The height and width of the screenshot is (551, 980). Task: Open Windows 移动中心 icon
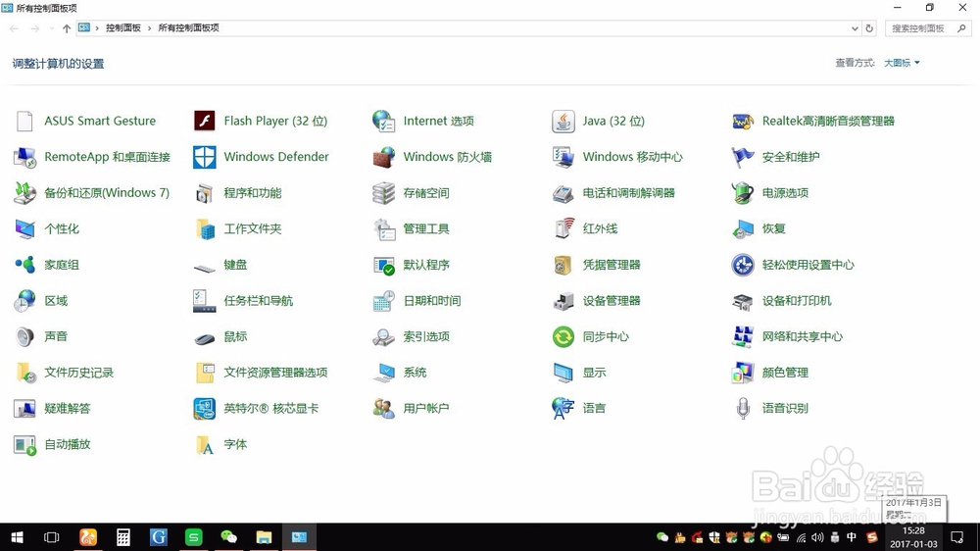point(563,157)
